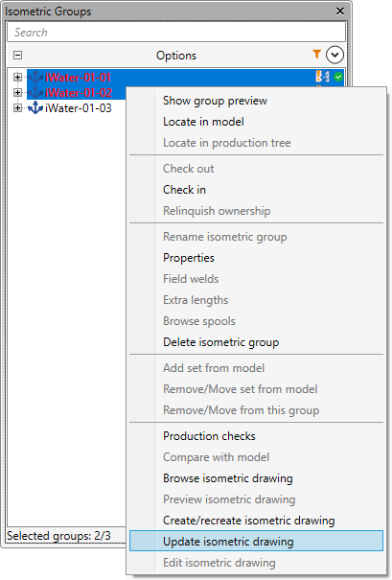Collapse all groups with the minus box
Screen dimensions: 392x580
tap(17, 55)
